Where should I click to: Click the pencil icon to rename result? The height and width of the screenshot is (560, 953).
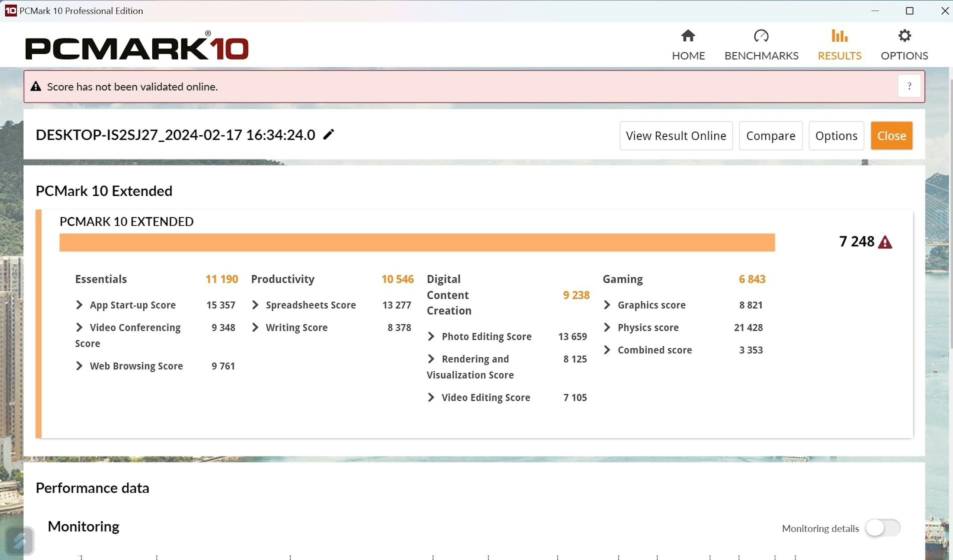pyautogui.click(x=328, y=135)
